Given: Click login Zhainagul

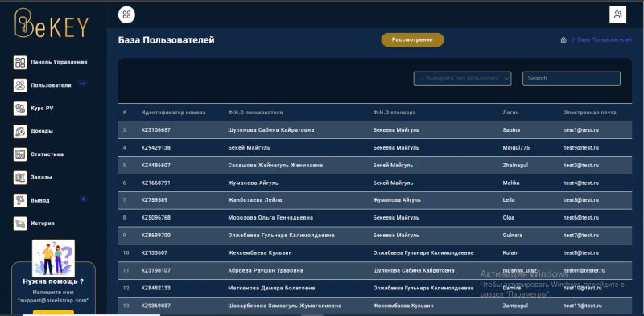Looking at the screenshot, I should point(514,166).
